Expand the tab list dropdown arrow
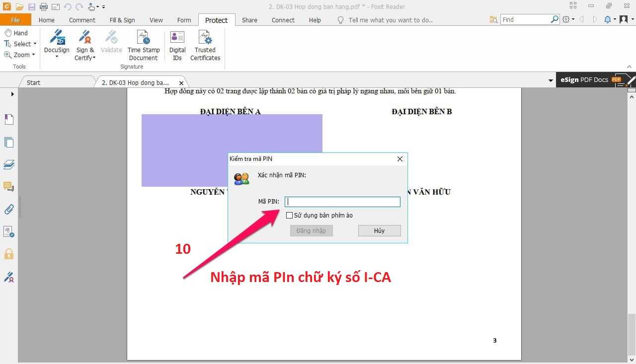 pos(551,80)
